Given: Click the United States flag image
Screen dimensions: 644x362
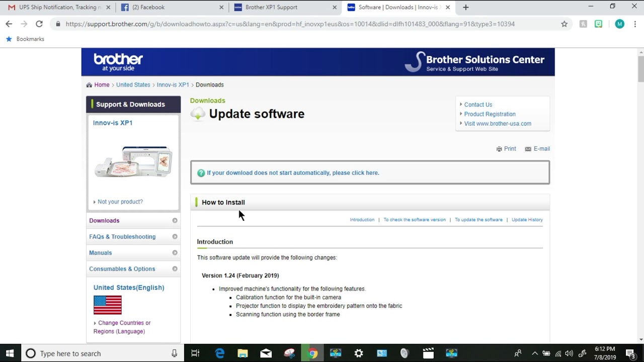Looking at the screenshot, I should click(108, 305).
